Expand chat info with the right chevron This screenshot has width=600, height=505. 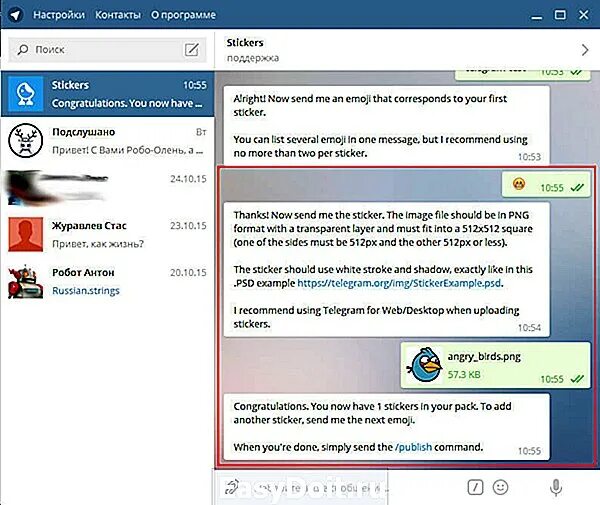(x=585, y=50)
